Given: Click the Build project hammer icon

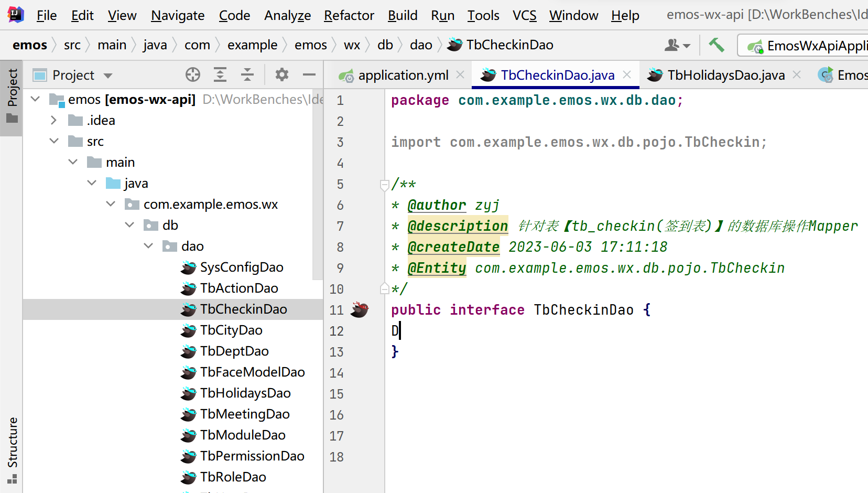Looking at the screenshot, I should pyautogui.click(x=717, y=45).
